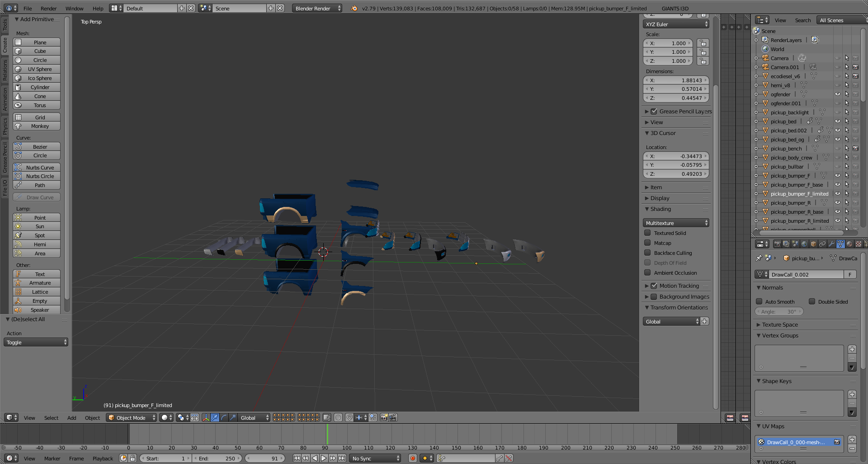Click the auto keyframe record button
Image resolution: width=868 pixels, height=464 pixels.
coord(412,458)
